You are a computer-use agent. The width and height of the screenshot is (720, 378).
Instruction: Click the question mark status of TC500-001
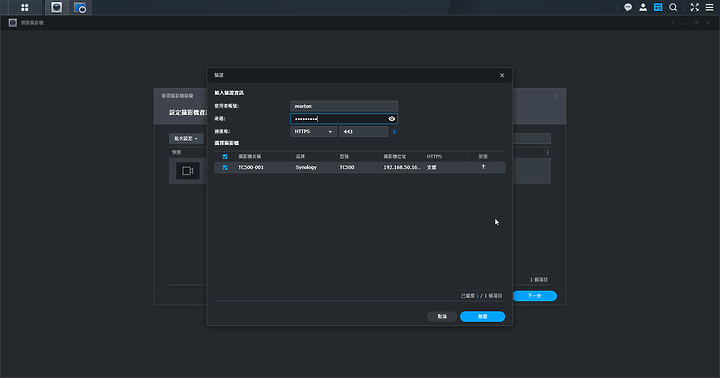pyautogui.click(x=483, y=167)
